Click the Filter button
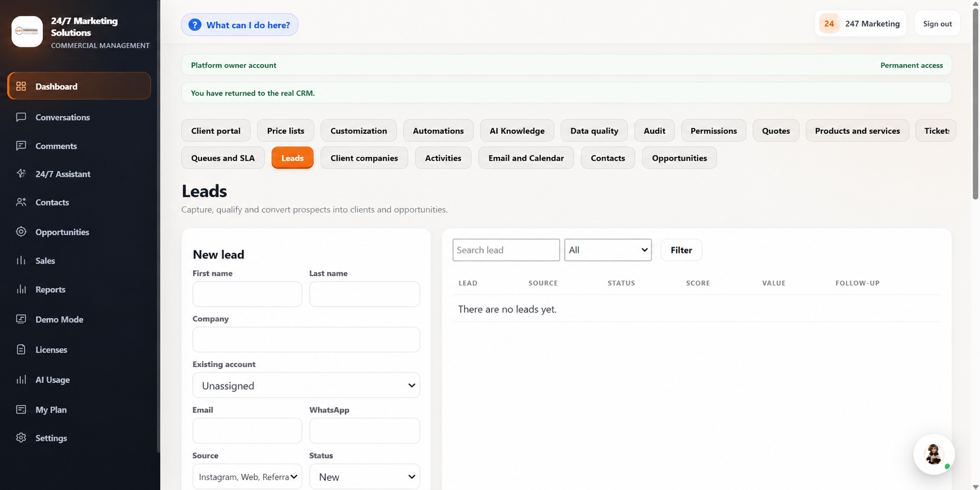This screenshot has height=490, width=980. coord(681,250)
